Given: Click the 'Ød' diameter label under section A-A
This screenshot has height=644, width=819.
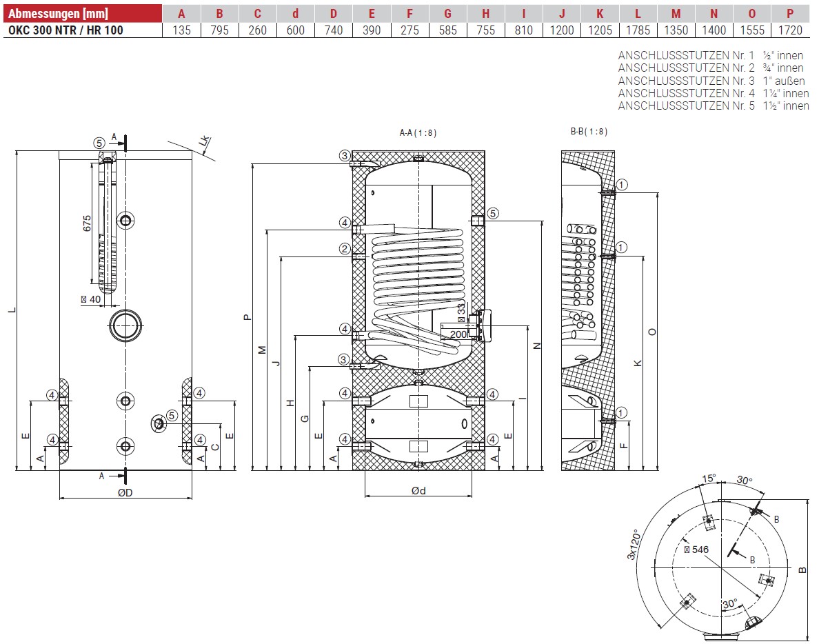Looking at the screenshot, I should pos(418,490).
